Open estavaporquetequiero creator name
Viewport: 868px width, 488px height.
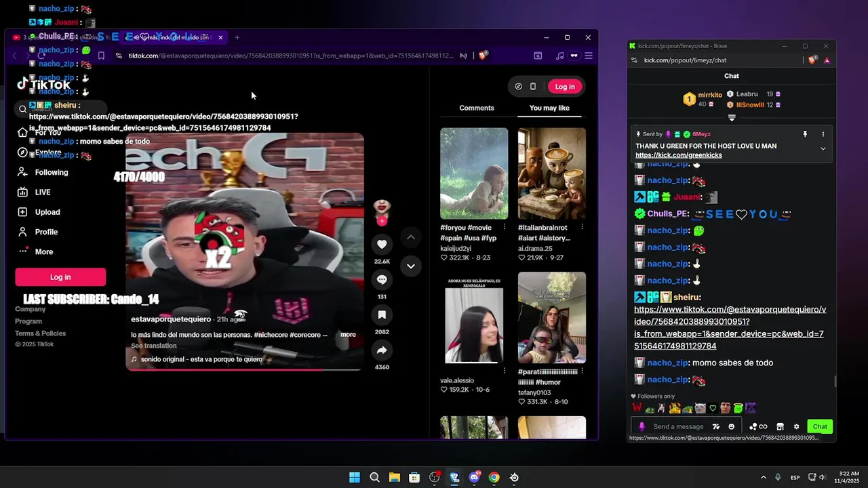pos(171,319)
